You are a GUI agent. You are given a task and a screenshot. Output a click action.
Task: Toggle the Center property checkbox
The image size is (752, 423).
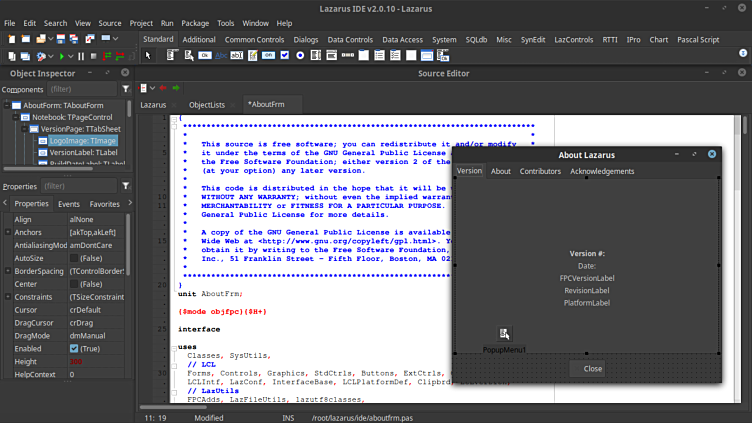74,283
